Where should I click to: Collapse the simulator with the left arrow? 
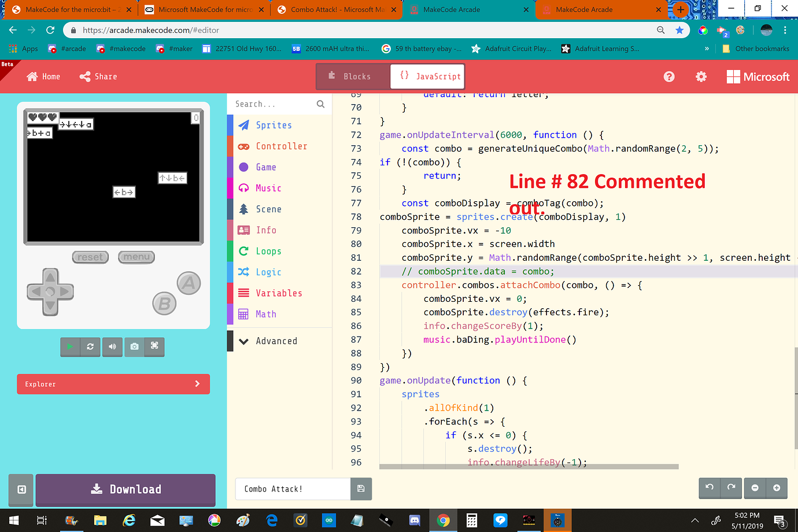(21, 490)
